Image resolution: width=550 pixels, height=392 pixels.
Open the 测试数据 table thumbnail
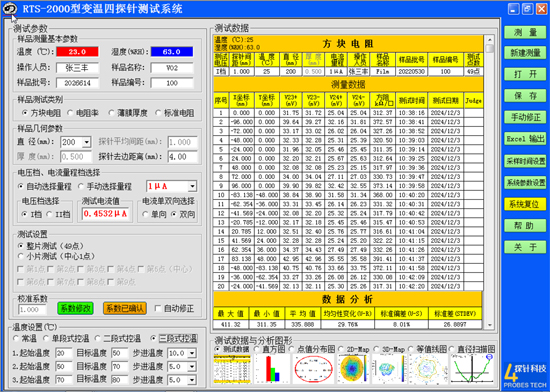click(x=232, y=369)
